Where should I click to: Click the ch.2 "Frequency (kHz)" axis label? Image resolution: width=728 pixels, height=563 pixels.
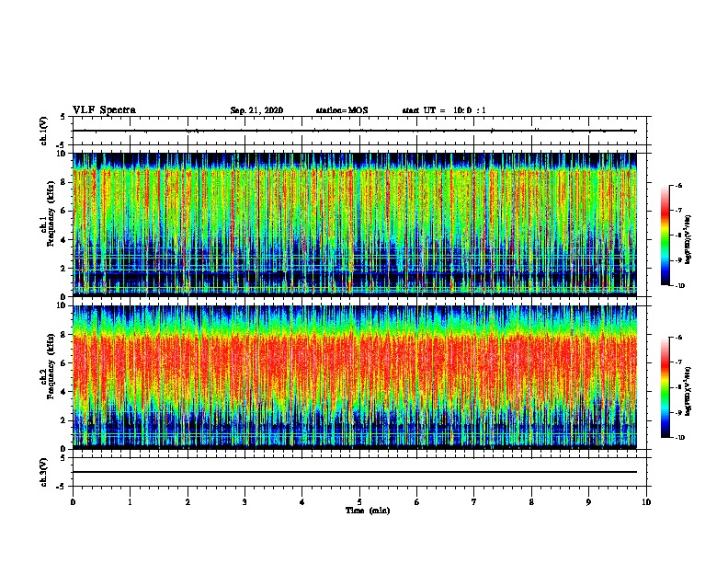pos(51,366)
